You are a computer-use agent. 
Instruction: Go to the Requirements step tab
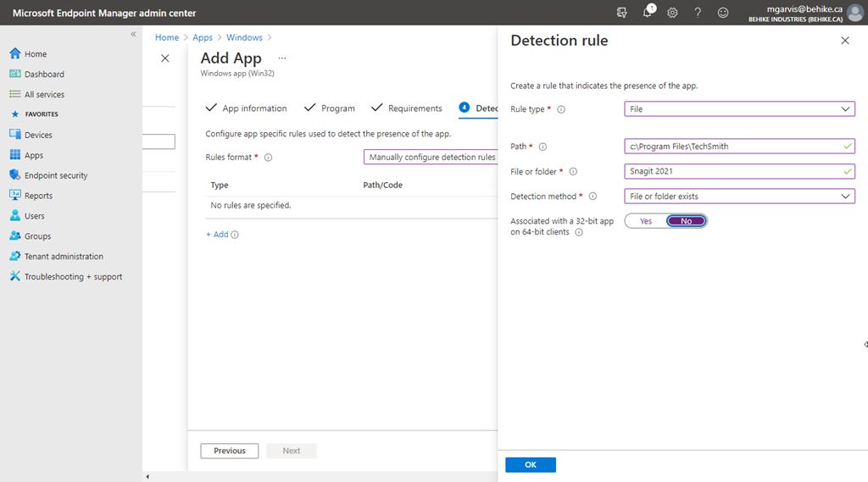pyautogui.click(x=407, y=108)
